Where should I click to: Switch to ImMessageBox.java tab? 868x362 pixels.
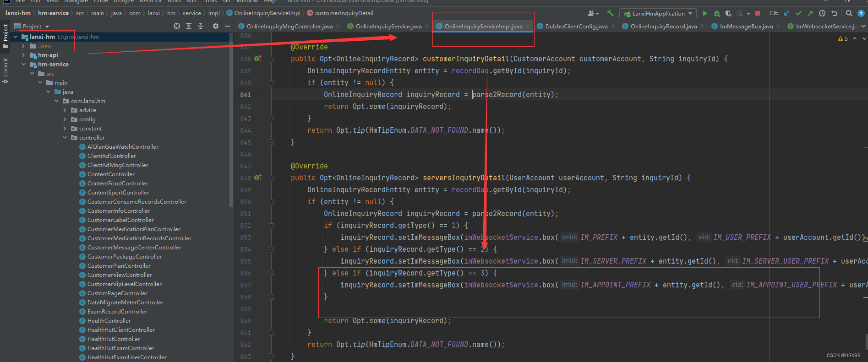click(x=746, y=26)
